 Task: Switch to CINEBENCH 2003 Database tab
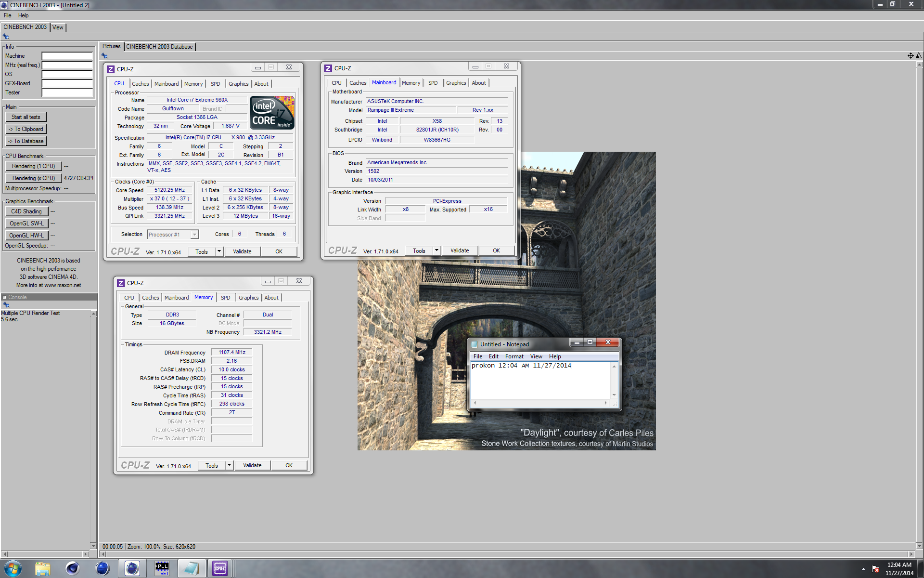[x=159, y=47]
